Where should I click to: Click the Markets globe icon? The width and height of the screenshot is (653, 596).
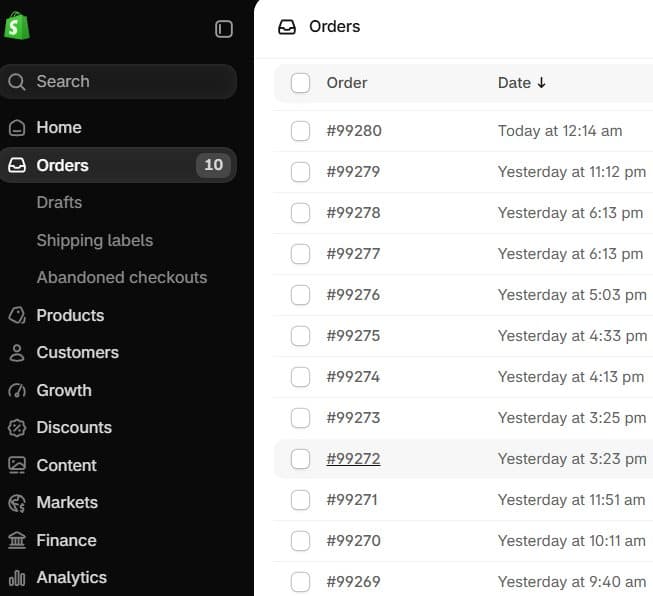(17, 503)
